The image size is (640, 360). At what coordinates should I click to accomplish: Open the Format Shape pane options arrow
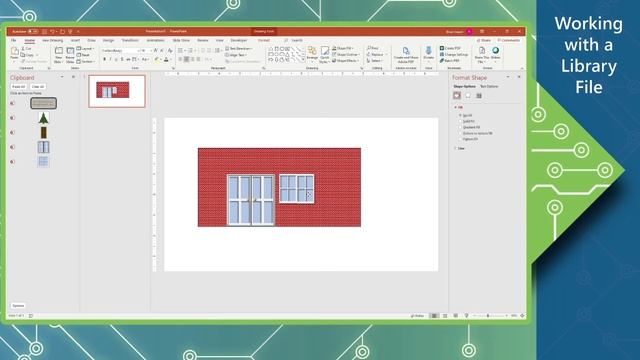pyautogui.click(x=508, y=77)
